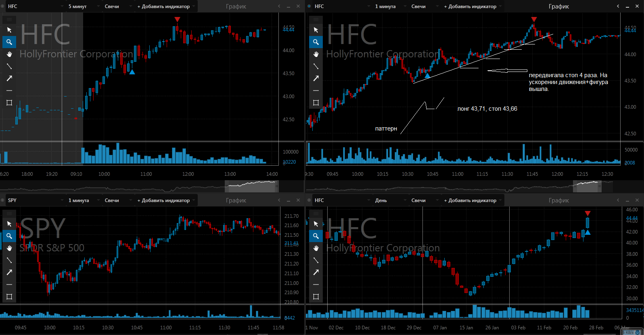The width and height of the screenshot is (644, 335).
Task: Activate the magnifier tool in HFC daily chart
Action: click(316, 236)
